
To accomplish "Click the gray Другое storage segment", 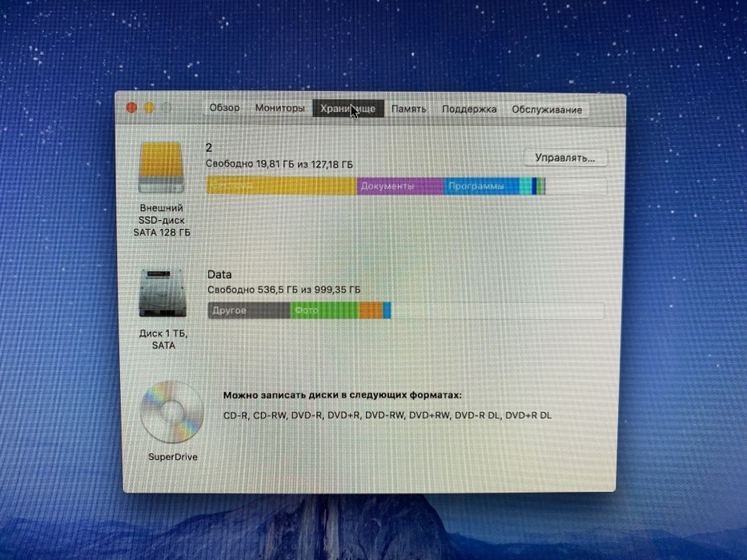I will (x=249, y=310).
